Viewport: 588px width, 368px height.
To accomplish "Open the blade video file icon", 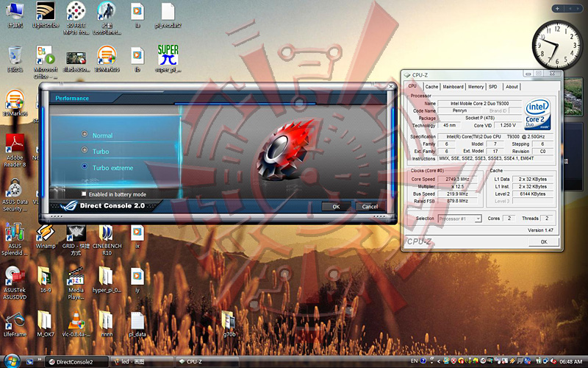I will click(76, 60).
